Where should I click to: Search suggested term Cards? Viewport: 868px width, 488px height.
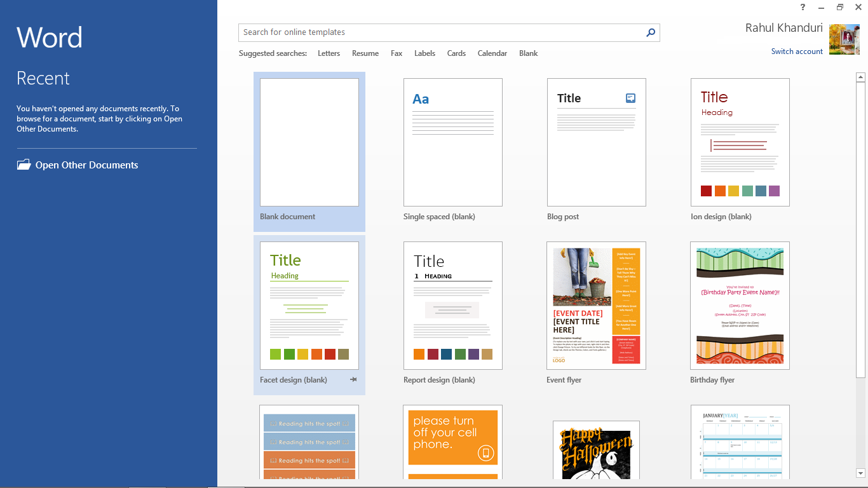[456, 53]
